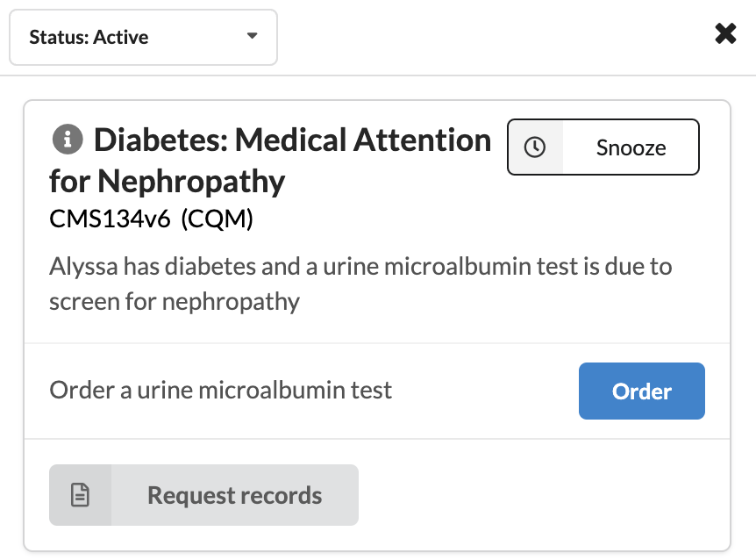Click "Order a urine microalbumin test" text

(x=221, y=390)
